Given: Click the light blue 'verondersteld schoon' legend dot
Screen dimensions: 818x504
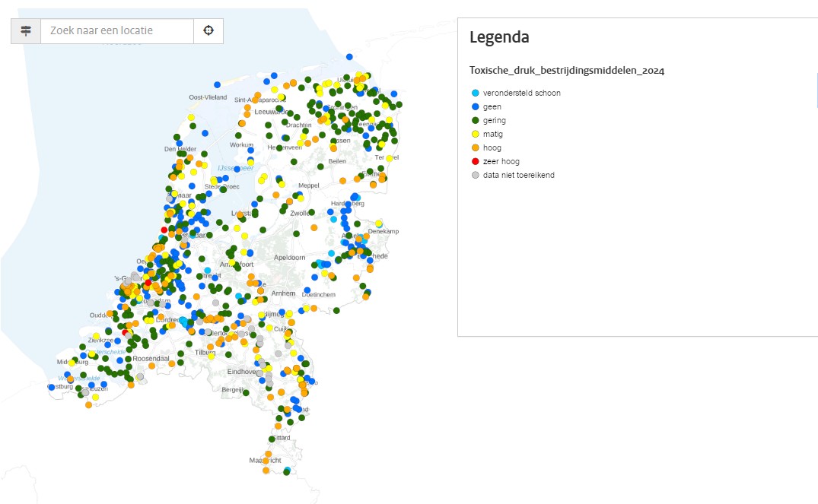Looking at the screenshot, I should [x=476, y=93].
